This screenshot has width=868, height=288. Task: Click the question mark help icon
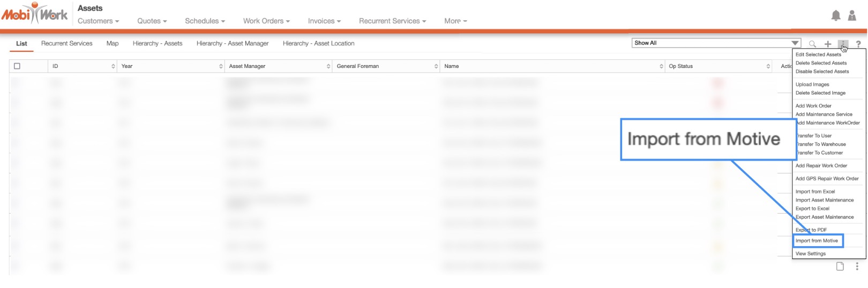click(x=858, y=44)
